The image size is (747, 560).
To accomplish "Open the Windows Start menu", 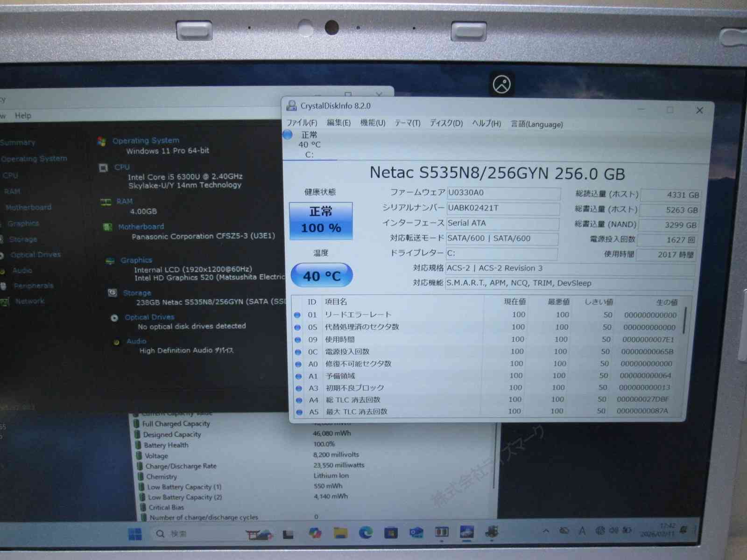I will point(135,533).
